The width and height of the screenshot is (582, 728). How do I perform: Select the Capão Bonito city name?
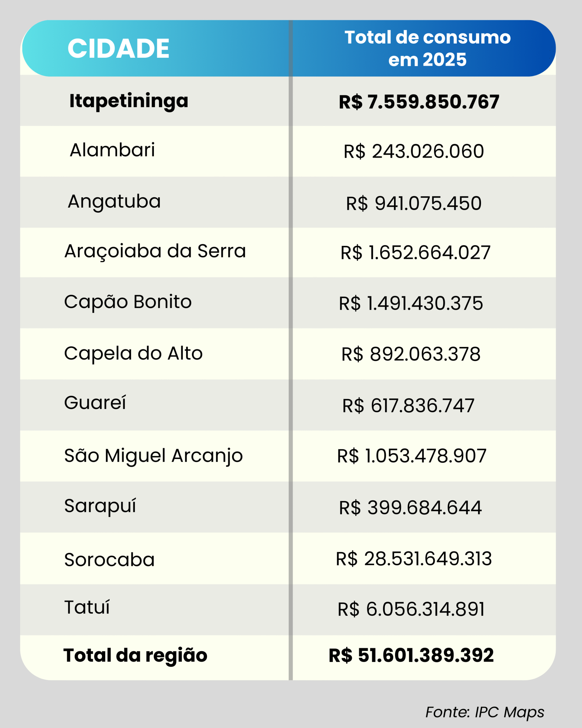point(128,301)
